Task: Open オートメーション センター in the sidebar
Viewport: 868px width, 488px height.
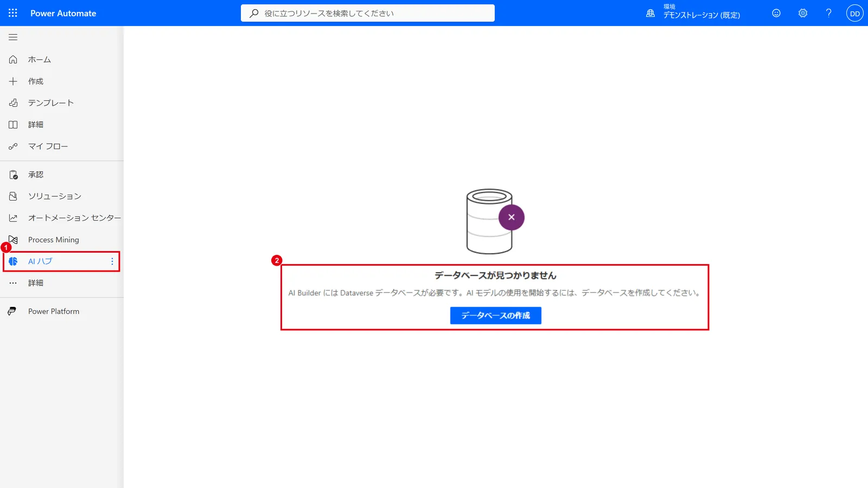Action: tap(75, 218)
